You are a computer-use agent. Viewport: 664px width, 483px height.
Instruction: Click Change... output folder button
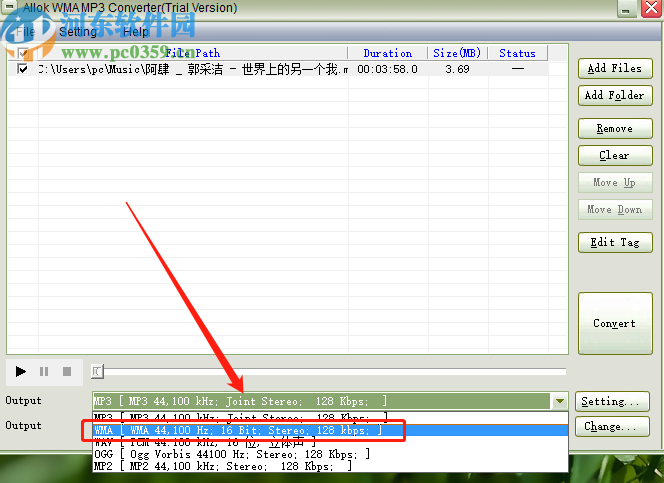pyautogui.click(x=612, y=426)
